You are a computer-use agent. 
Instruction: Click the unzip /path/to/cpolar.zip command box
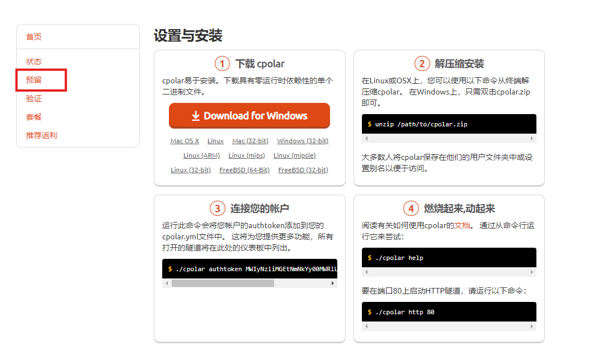[x=449, y=124]
